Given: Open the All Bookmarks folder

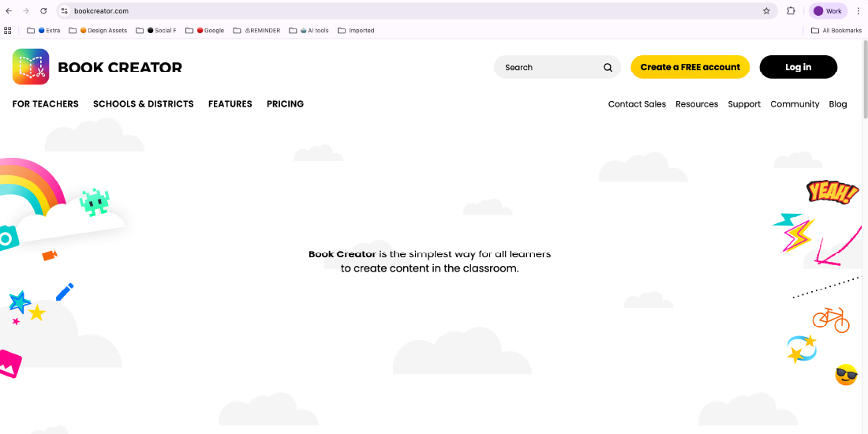Looking at the screenshot, I should coord(836,31).
